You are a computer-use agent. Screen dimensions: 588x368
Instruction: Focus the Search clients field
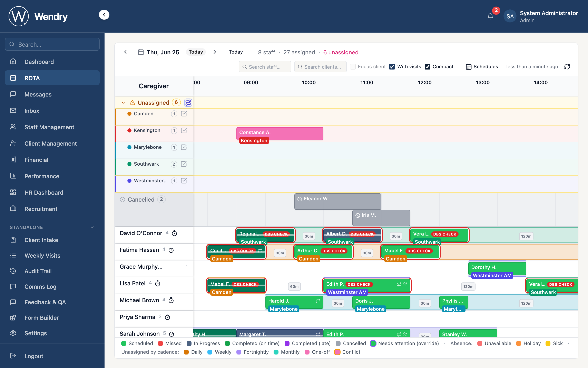tap(321, 67)
